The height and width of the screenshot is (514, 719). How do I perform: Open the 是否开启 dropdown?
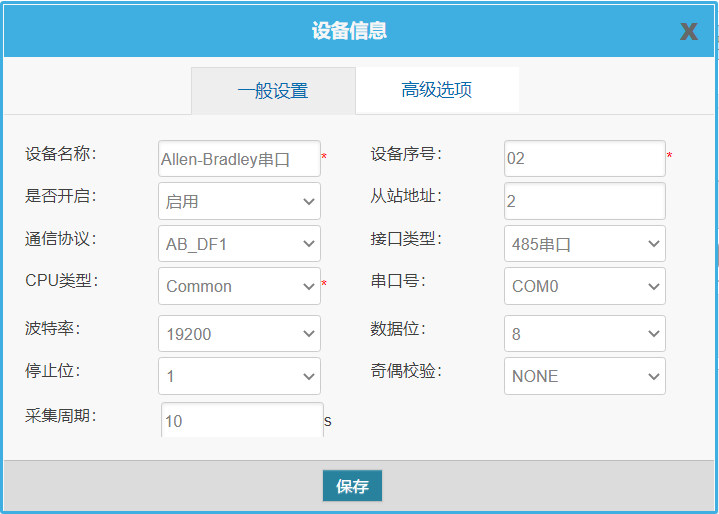click(x=239, y=201)
